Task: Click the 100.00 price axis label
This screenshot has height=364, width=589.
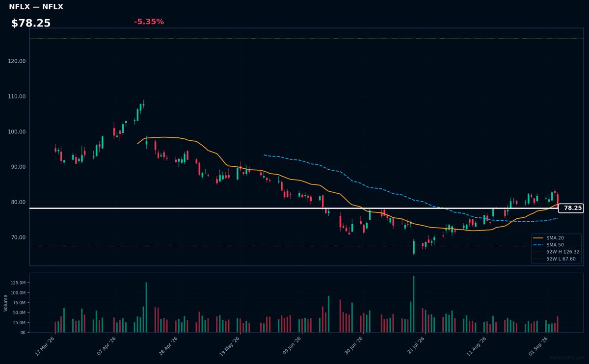Action: pos(17,131)
